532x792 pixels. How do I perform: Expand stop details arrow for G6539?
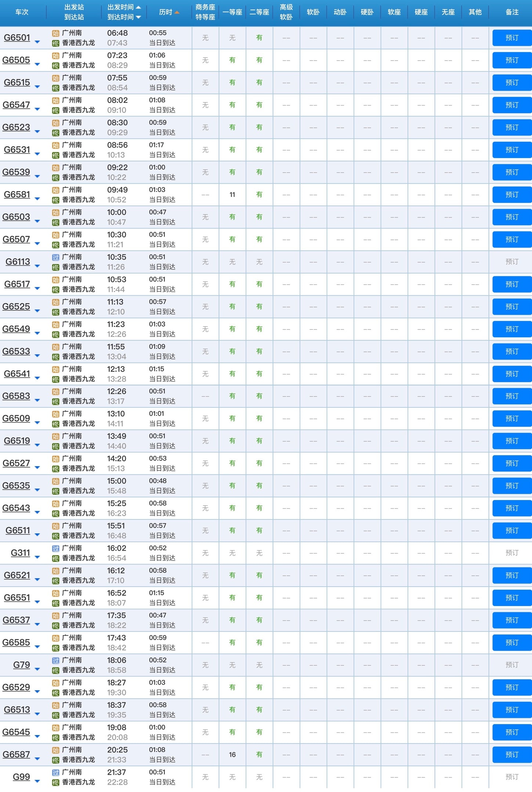pos(37,177)
